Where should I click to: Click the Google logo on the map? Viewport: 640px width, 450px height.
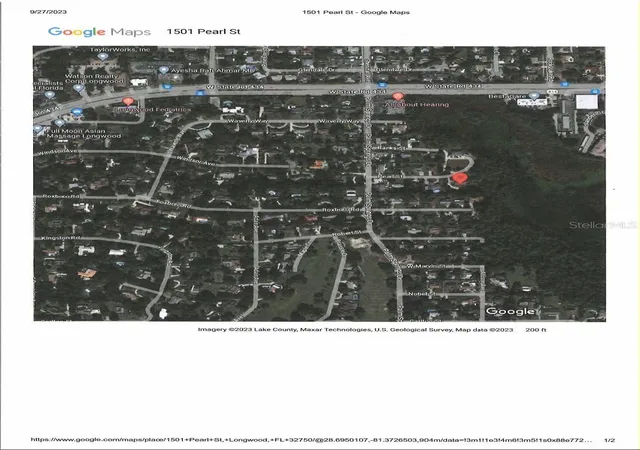tap(510, 311)
